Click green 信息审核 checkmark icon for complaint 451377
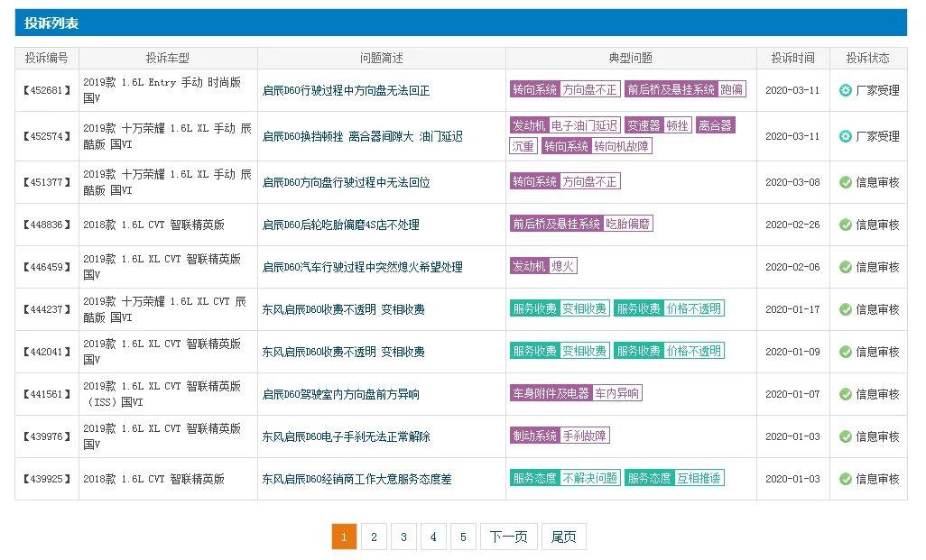Viewport: 926px width, 560px height. pyautogui.click(x=845, y=182)
